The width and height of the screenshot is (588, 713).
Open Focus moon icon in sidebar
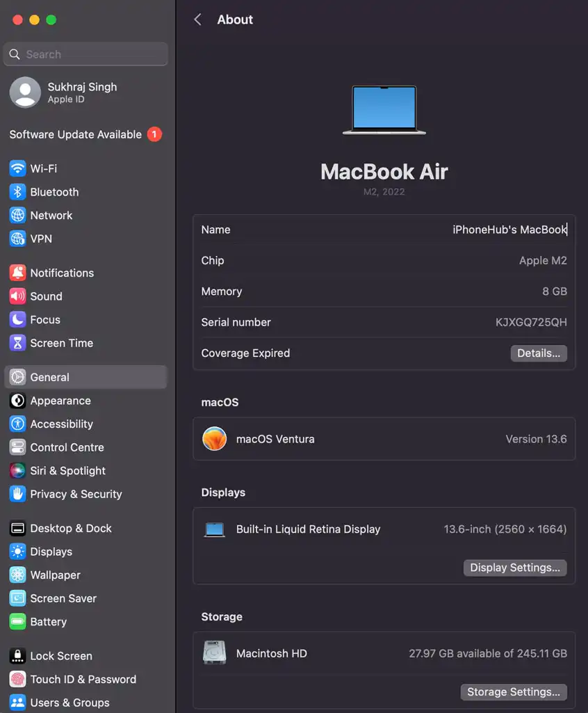pos(17,319)
